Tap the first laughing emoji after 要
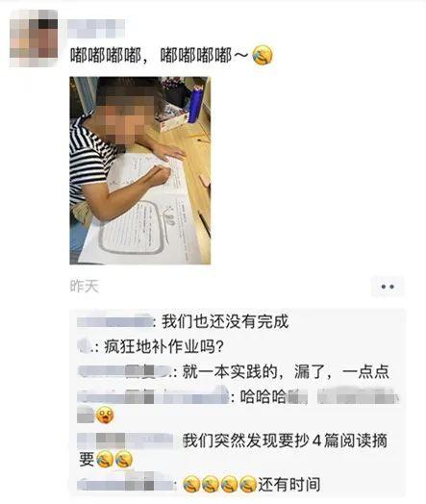 [105, 459]
